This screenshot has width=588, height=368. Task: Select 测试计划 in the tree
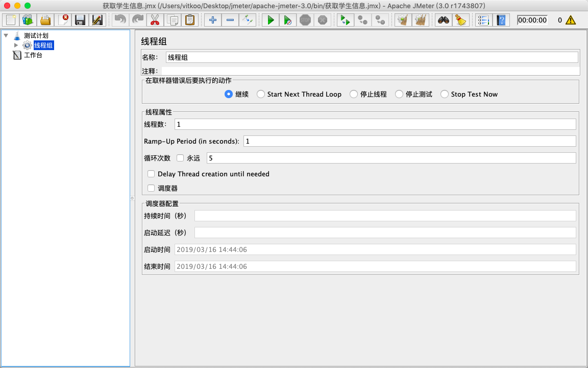click(36, 36)
